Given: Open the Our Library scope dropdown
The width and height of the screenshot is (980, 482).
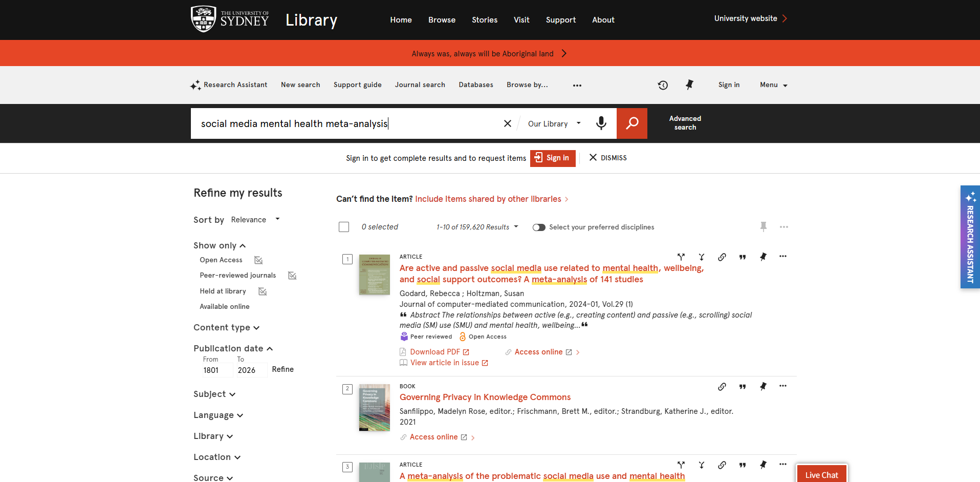Looking at the screenshot, I should pos(554,124).
